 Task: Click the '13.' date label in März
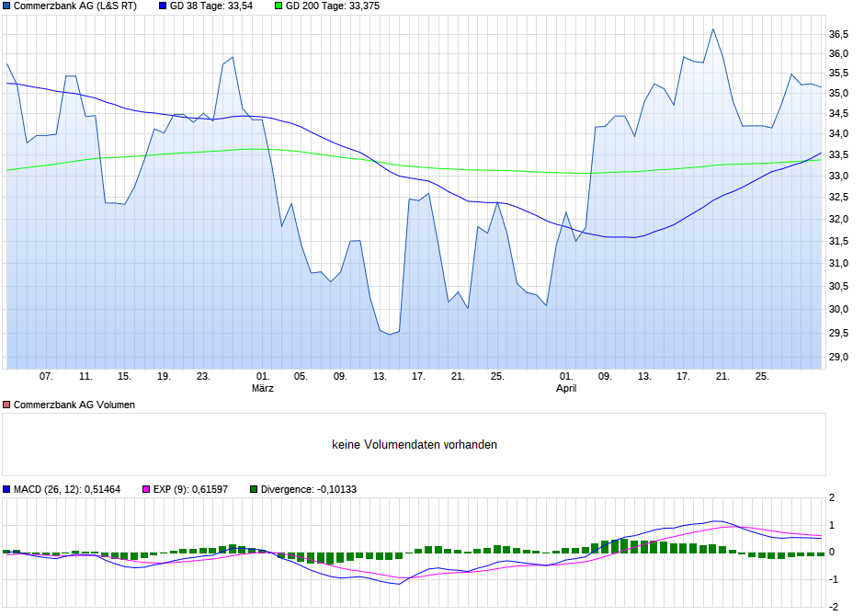(x=380, y=376)
